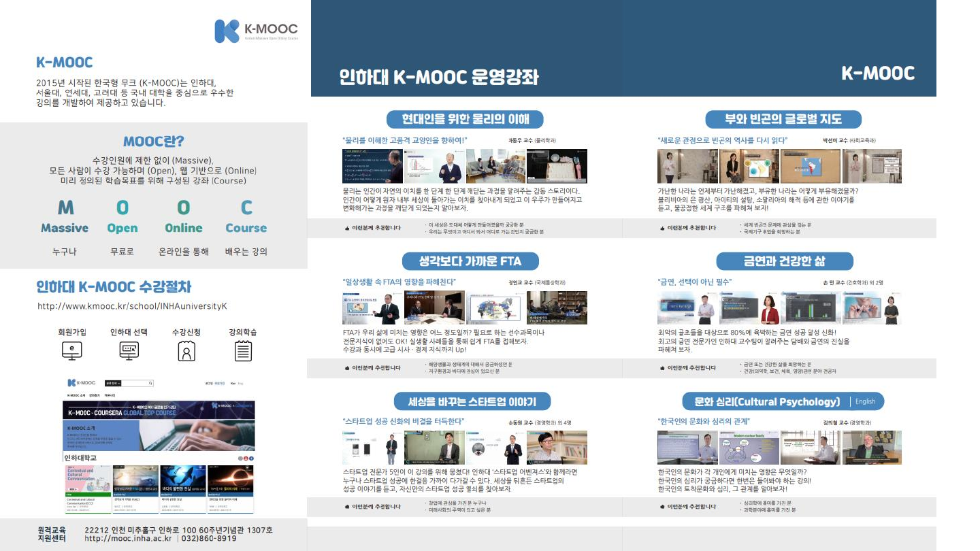This screenshot has width=980, height=551.
Task: Click the search magnifier in embedded K-MOOC site
Action: tap(151, 384)
